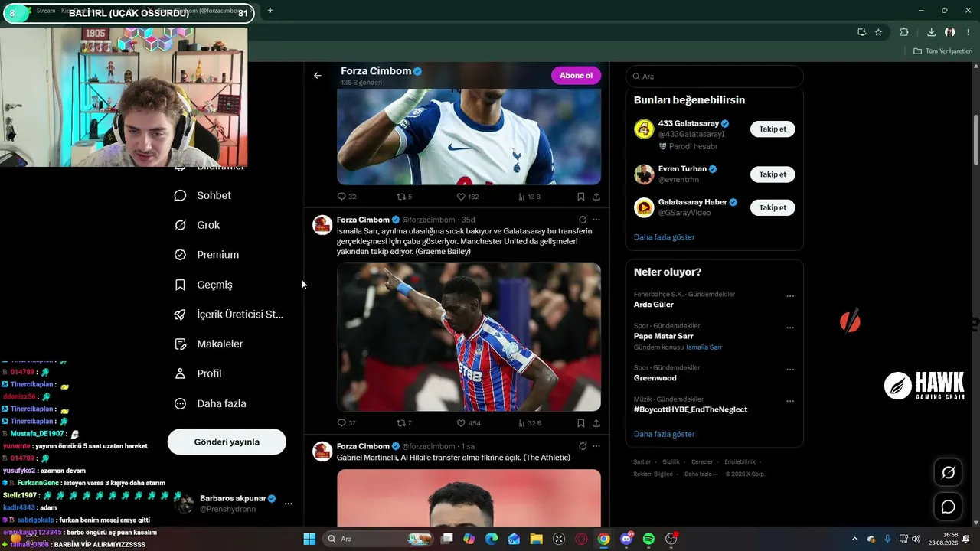Image resolution: width=980 pixels, height=551 pixels.
Task: Open more menu on the Ismaila Sarr post
Action: pyautogui.click(x=596, y=220)
